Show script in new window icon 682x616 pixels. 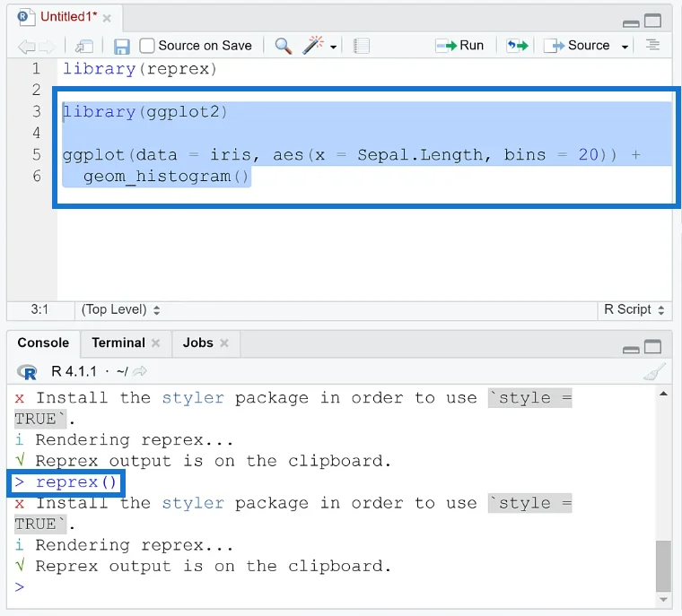[x=84, y=46]
